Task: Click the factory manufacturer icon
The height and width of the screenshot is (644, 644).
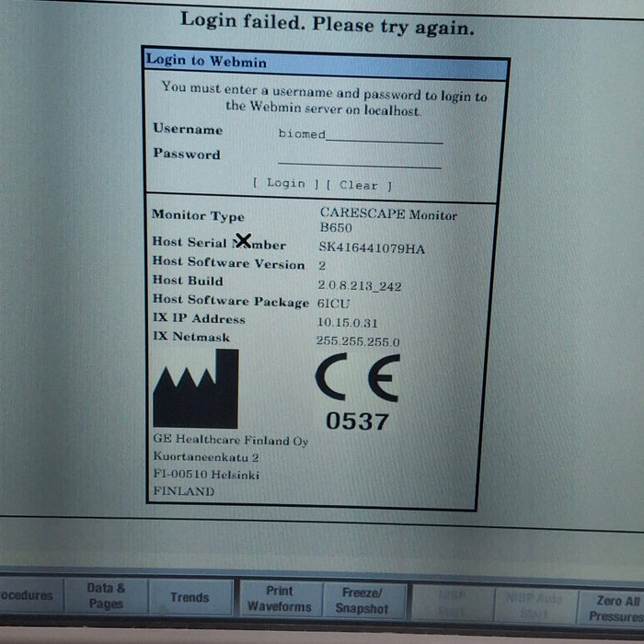Action: 195,389
